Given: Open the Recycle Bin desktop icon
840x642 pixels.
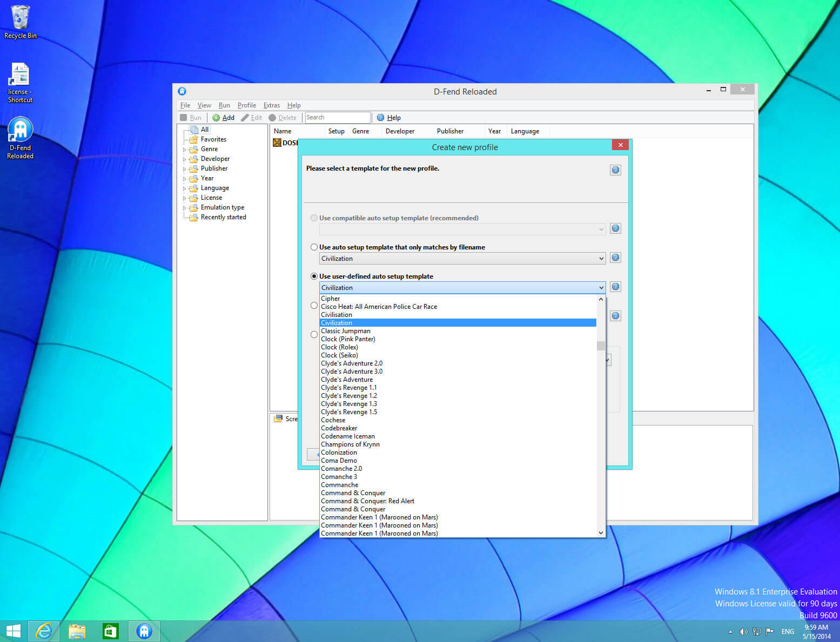Looking at the screenshot, I should click(20, 23).
